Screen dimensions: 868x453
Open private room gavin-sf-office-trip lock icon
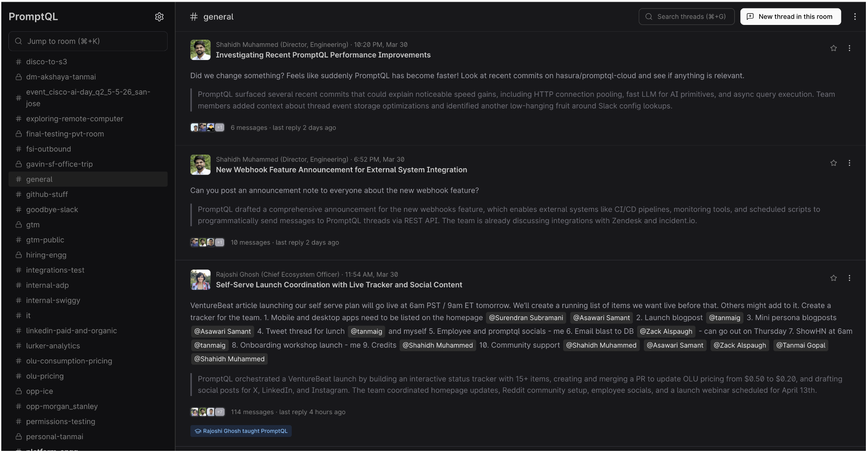coord(19,164)
